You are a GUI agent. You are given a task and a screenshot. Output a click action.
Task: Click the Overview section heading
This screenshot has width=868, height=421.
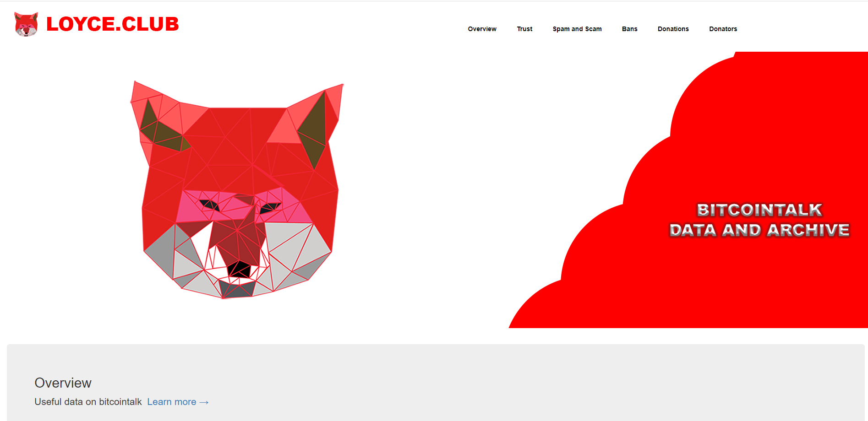[63, 383]
